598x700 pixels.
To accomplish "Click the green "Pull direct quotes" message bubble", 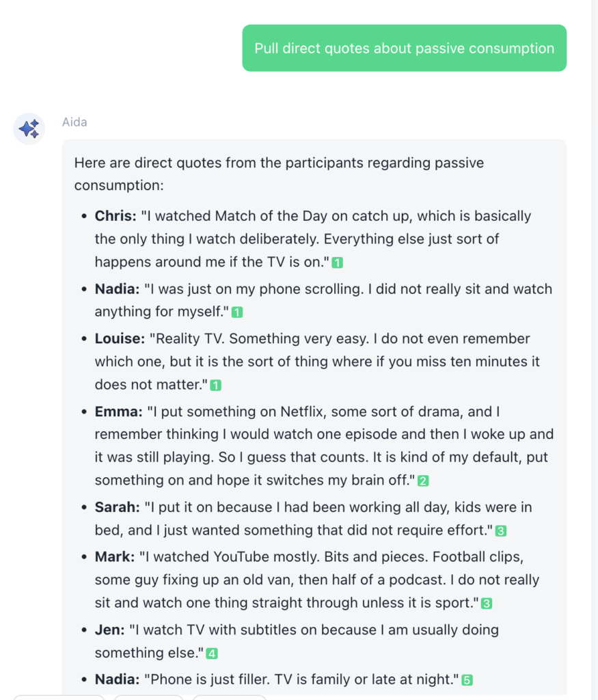I will [404, 49].
